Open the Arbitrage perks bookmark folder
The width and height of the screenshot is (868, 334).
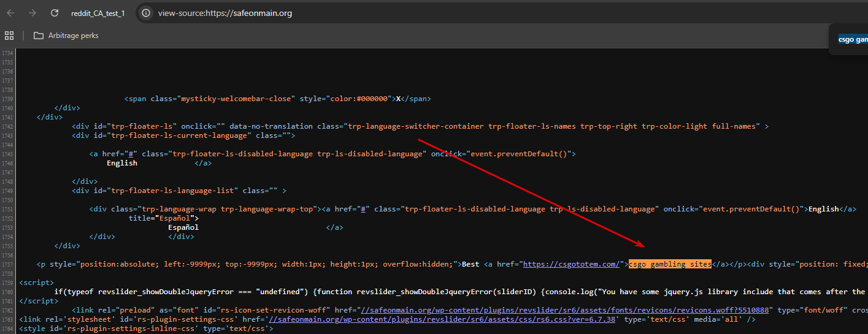click(66, 36)
